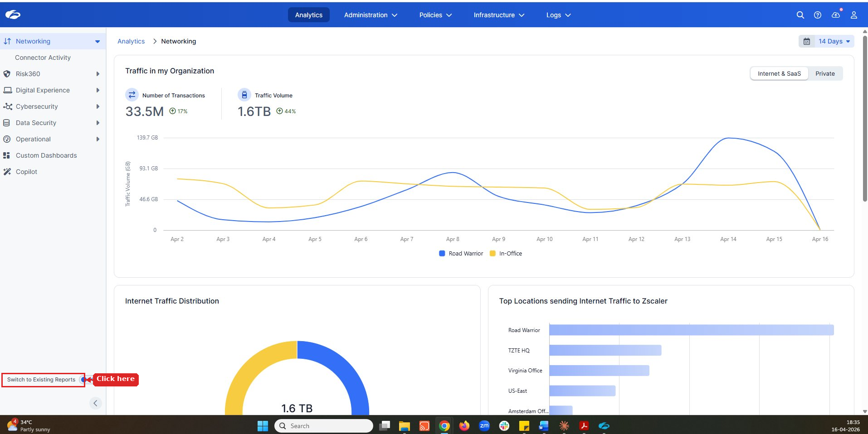Screen dimensions: 868x434
Task: Click the Windows taskbar Search box
Action: point(324,426)
